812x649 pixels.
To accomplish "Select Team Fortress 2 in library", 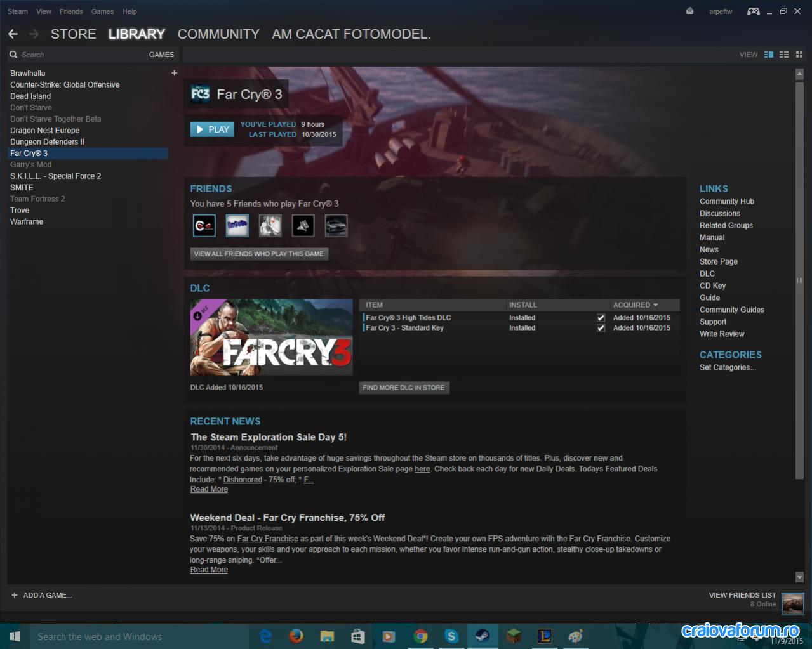I will pyautogui.click(x=88, y=199).
